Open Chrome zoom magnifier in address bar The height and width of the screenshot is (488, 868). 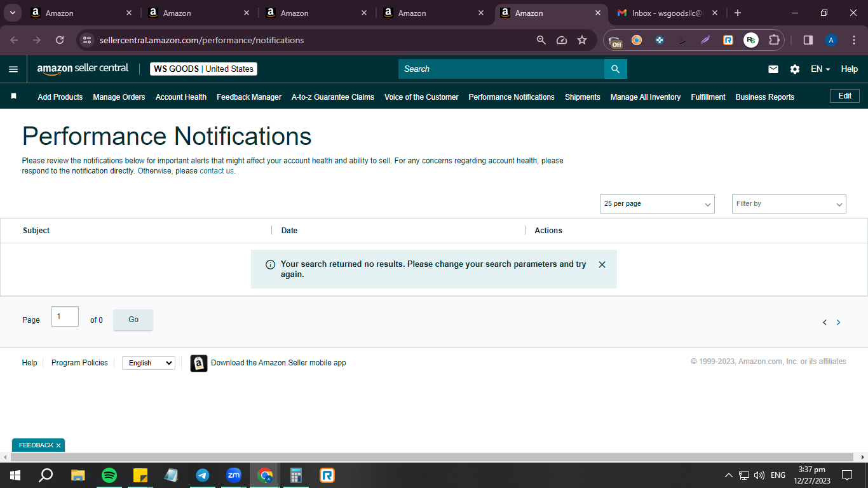[541, 40]
